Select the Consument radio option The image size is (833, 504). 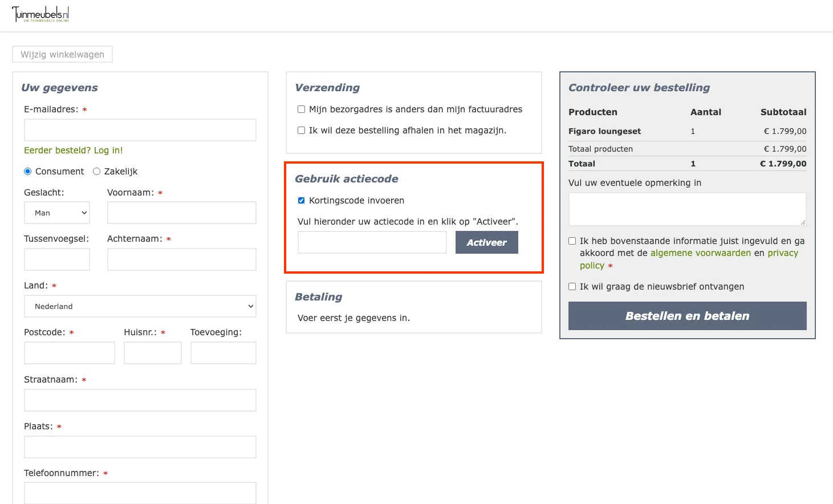(x=28, y=172)
